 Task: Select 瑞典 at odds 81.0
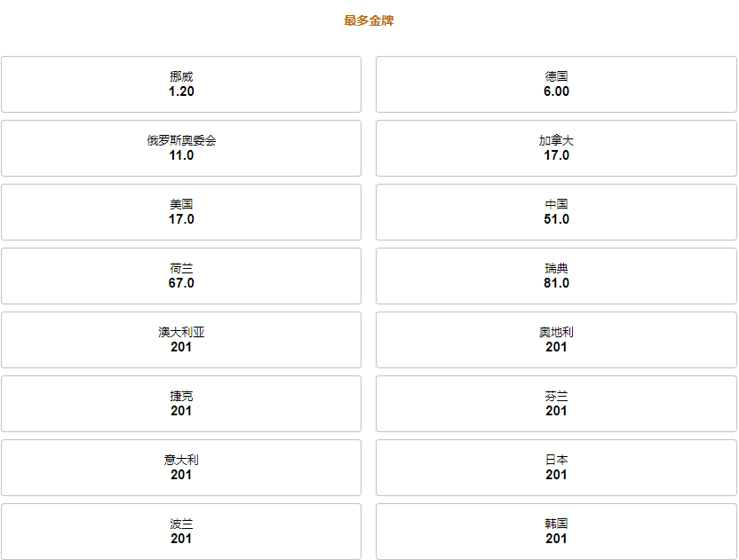pos(556,276)
